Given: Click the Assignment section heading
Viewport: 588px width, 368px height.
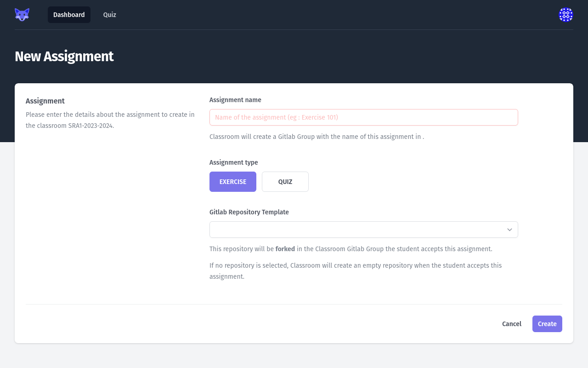Looking at the screenshot, I should pos(45,101).
